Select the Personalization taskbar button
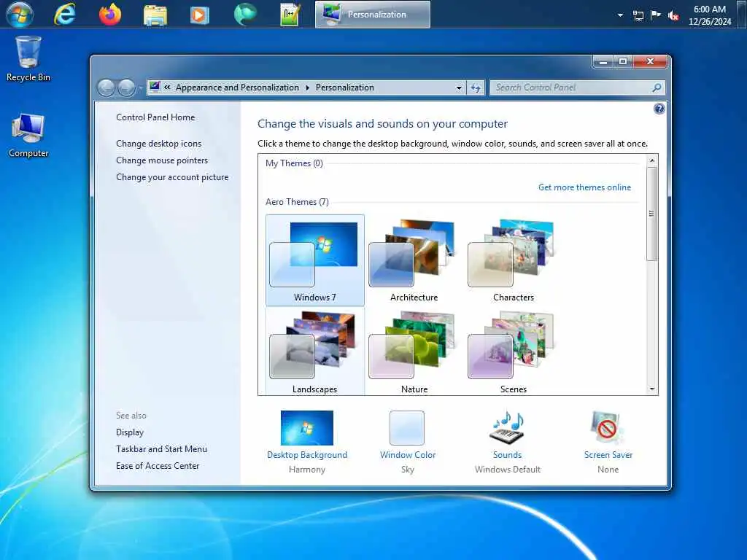The width and height of the screenshot is (747, 560). [x=373, y=15]
